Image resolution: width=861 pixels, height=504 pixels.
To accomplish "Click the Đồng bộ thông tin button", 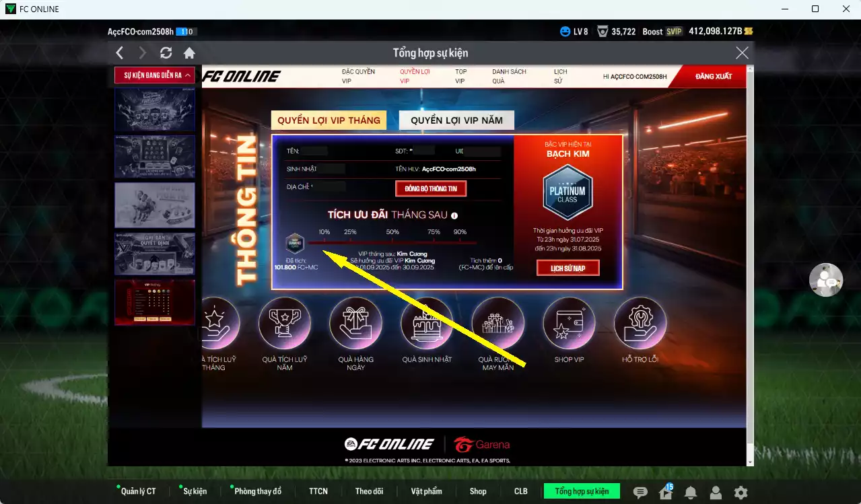I will [431, 188].
